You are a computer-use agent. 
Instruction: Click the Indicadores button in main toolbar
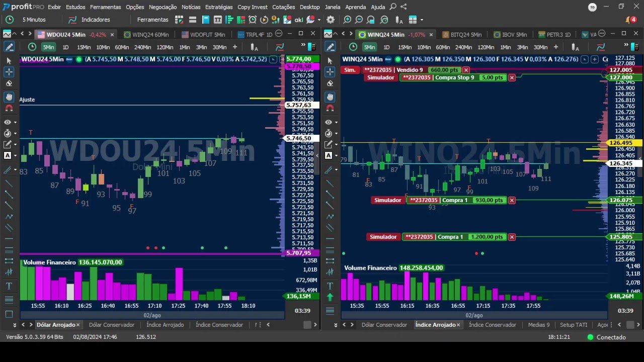tap(90, 20)
